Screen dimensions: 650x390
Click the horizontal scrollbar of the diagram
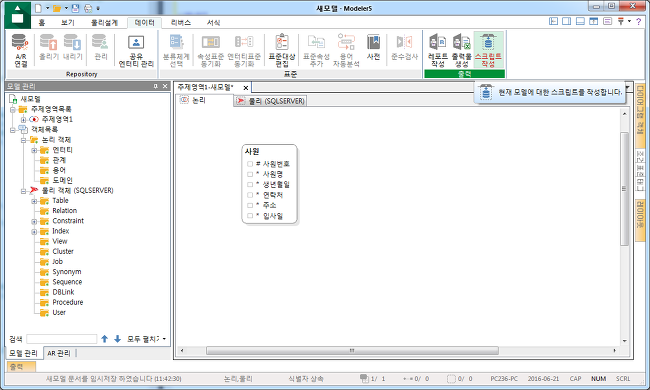pos(352,351)
